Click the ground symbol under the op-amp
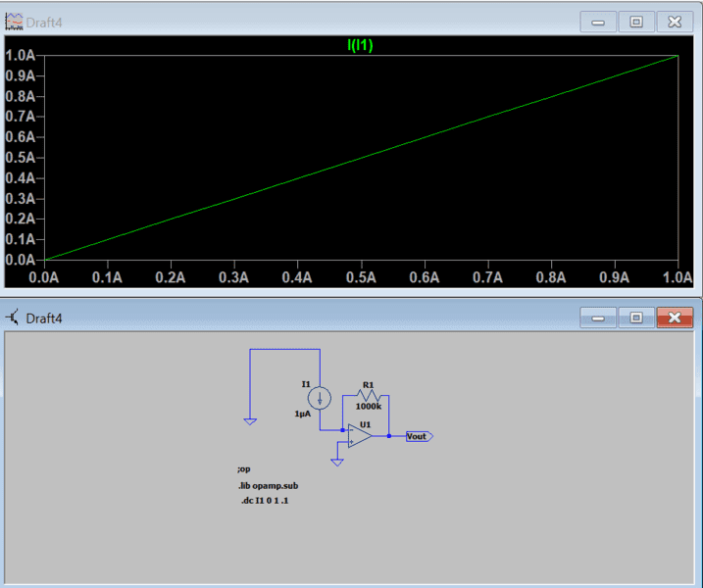This screenshot has width=703, height=588. [337, 461]
